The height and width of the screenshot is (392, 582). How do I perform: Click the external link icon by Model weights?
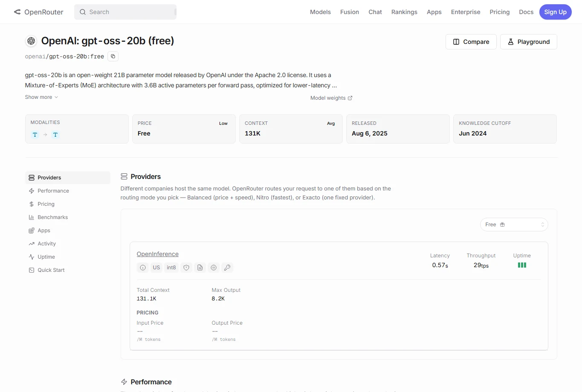[x=350, y=98]
